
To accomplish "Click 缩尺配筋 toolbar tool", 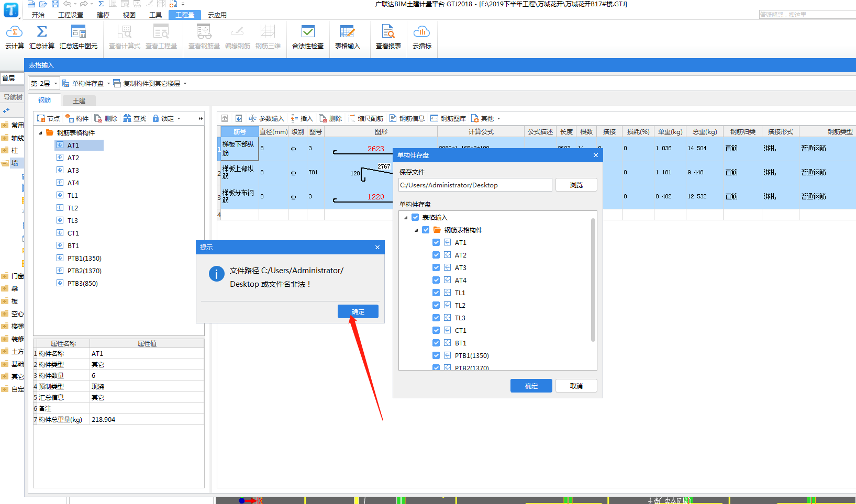I will 365,119.
